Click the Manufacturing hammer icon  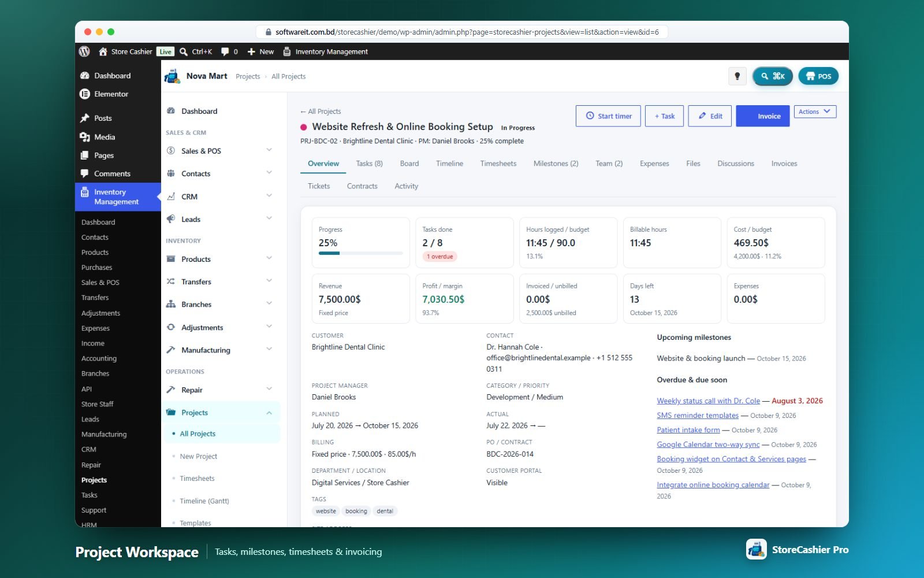(x=171, y=350)
